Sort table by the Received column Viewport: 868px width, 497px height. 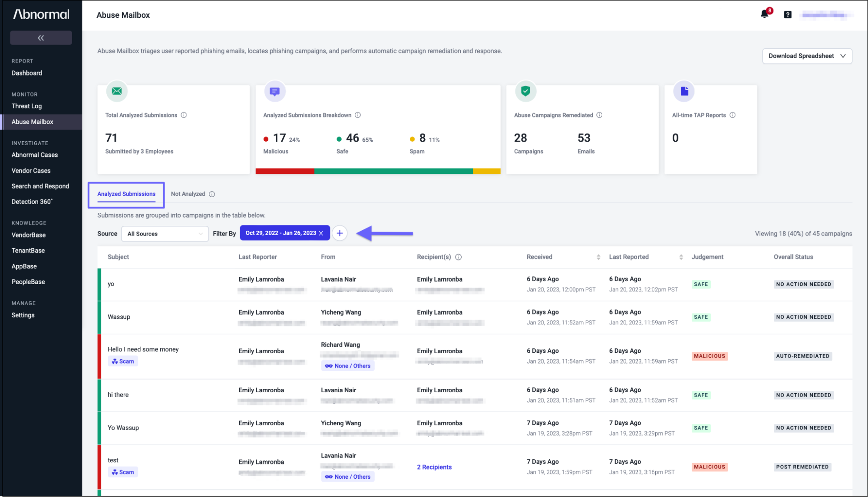pyautogui.click(x=598, y=257)
